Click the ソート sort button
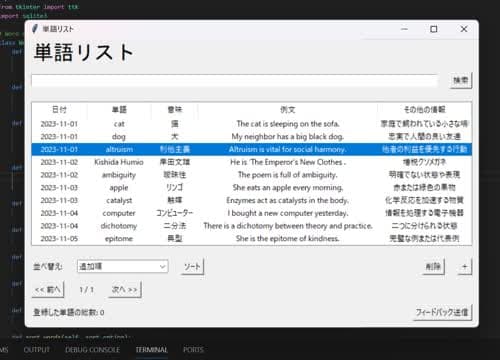 point(192,266)
